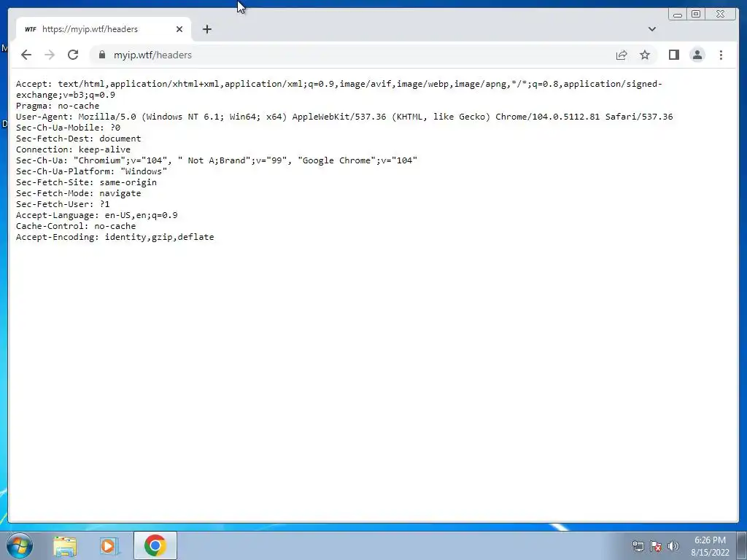Click 'Connection: keep-alive' text
This screenshot has height=560, width=747.
pos(74,149)
